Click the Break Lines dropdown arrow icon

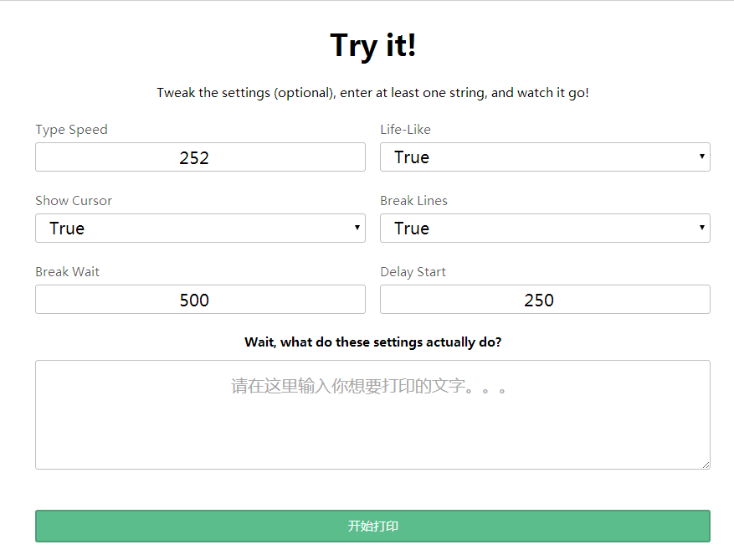[701, 228]
